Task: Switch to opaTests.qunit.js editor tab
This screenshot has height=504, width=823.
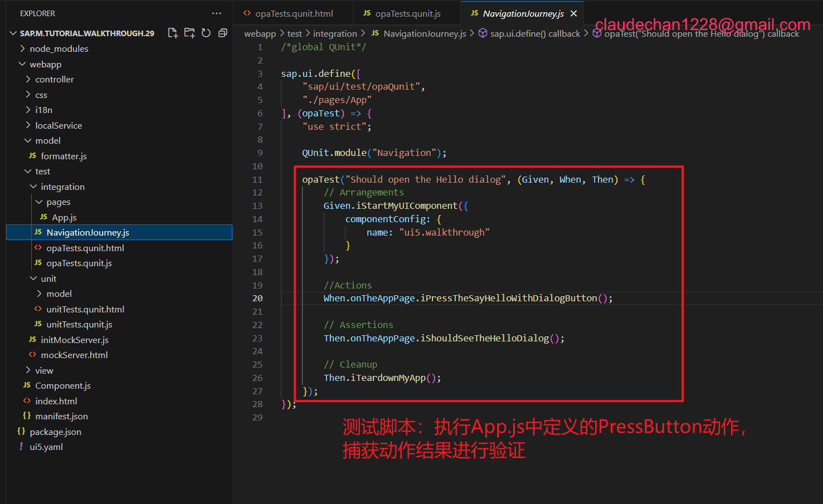Action: tap(407, 13)
